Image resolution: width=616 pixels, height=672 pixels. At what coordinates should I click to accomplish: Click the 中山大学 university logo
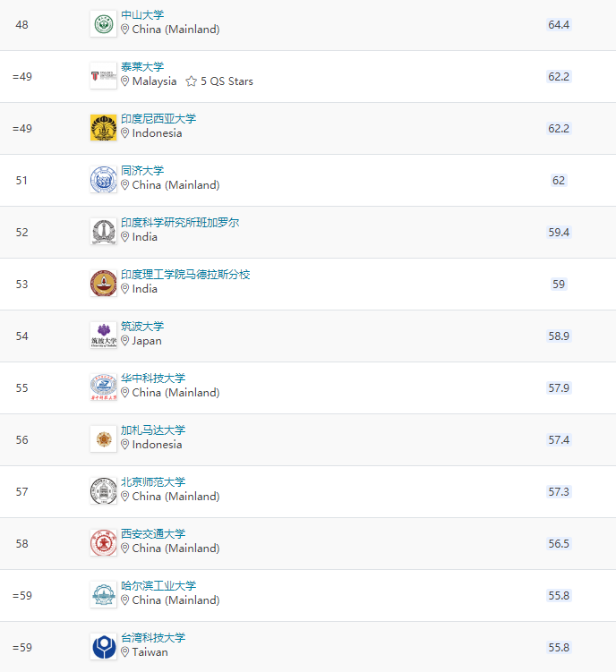(x=103, y=23)
